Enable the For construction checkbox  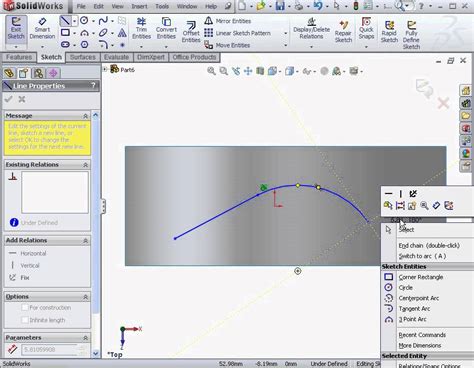pos(25,307)
